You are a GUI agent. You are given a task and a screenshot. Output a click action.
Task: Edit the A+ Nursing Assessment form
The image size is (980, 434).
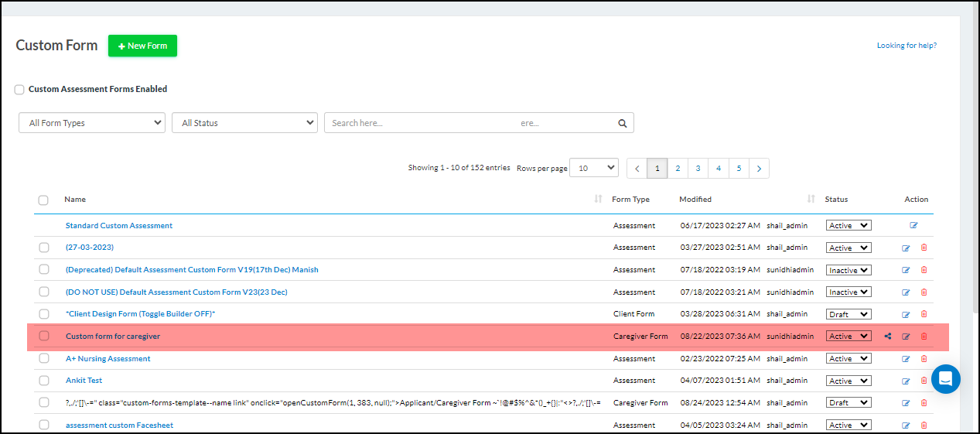[906, 359]
